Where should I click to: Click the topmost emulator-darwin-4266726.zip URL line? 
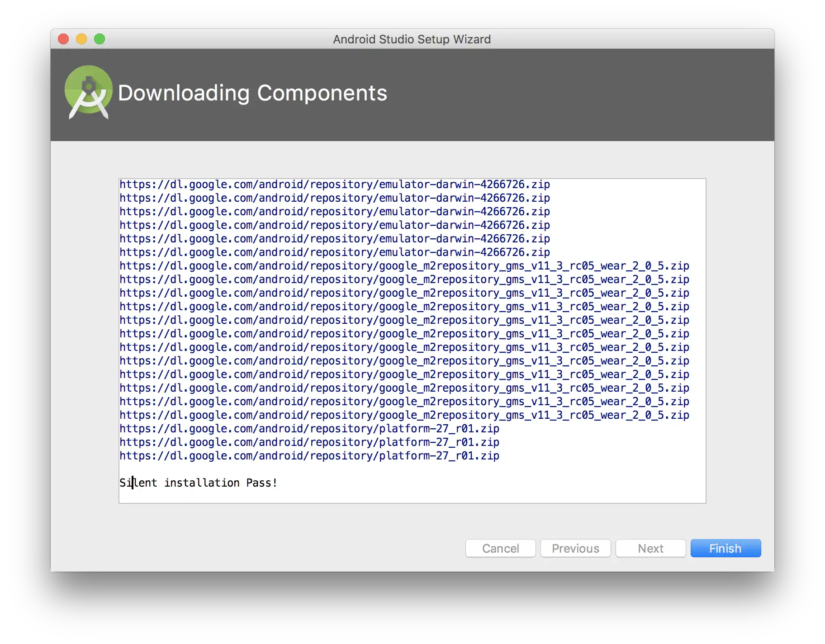(x=335, y=185)
